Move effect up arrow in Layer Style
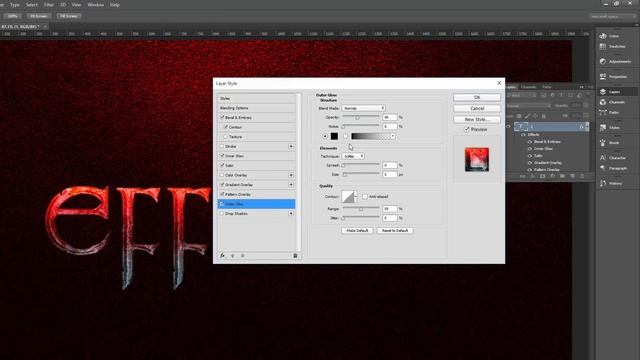Viewport: 640px width, 360px height. pos(233,256)
